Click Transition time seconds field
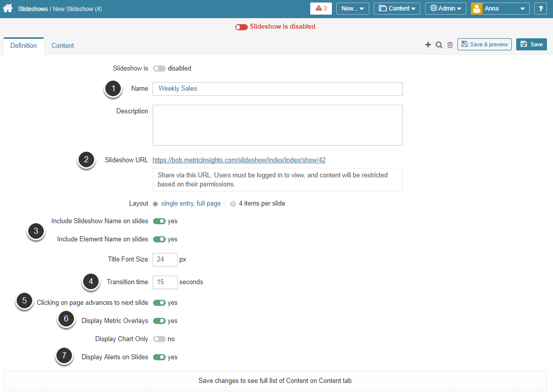 [x=165, y=282]
